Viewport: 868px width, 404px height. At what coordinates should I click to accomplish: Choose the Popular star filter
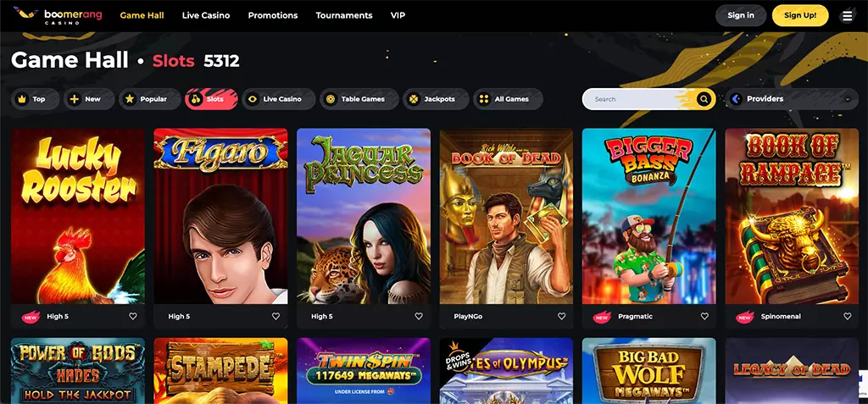coord(149,99)
